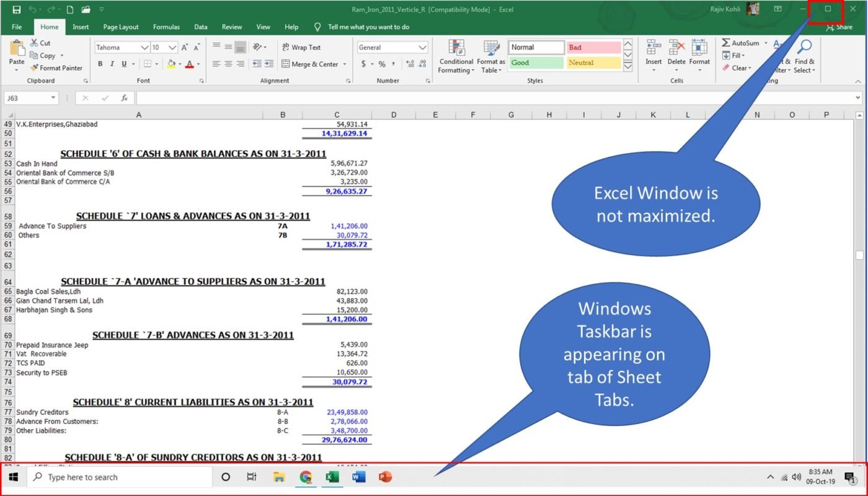Switch to the Formulas tab

click(x=166, y=27)
